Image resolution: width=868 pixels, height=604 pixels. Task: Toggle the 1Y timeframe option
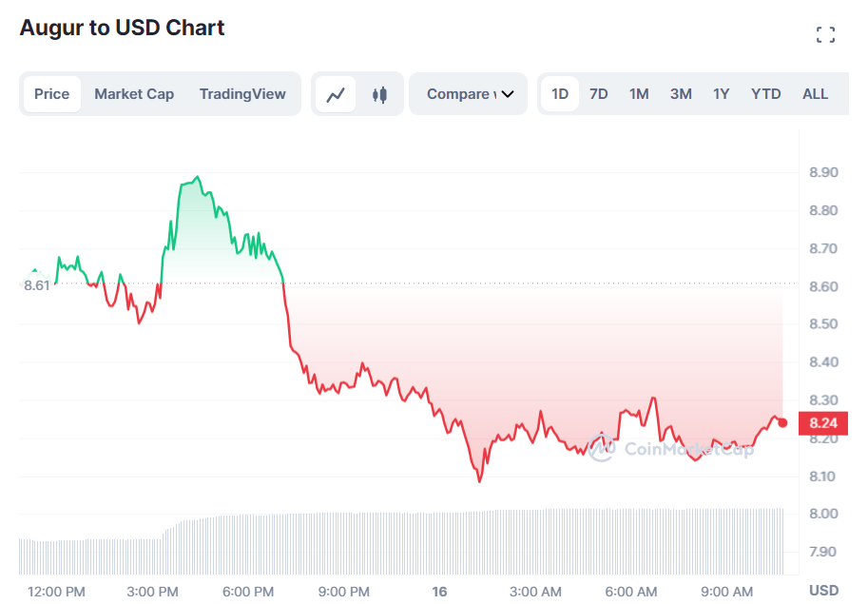[721, 93]
